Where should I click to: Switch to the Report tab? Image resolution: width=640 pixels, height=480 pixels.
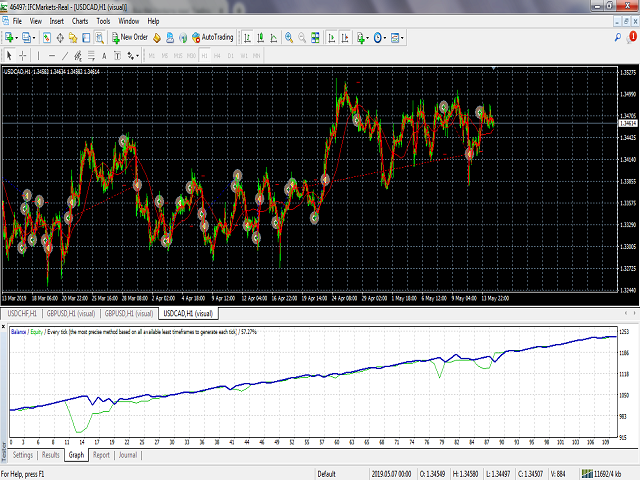pos(101,455)
